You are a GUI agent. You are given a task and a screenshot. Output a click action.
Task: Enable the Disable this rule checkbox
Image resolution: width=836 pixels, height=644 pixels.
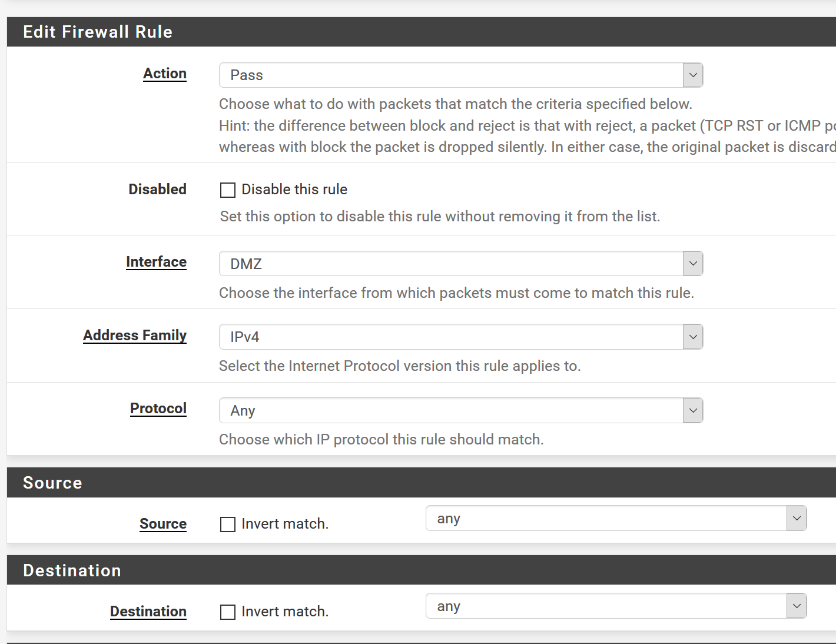(228, 190)
